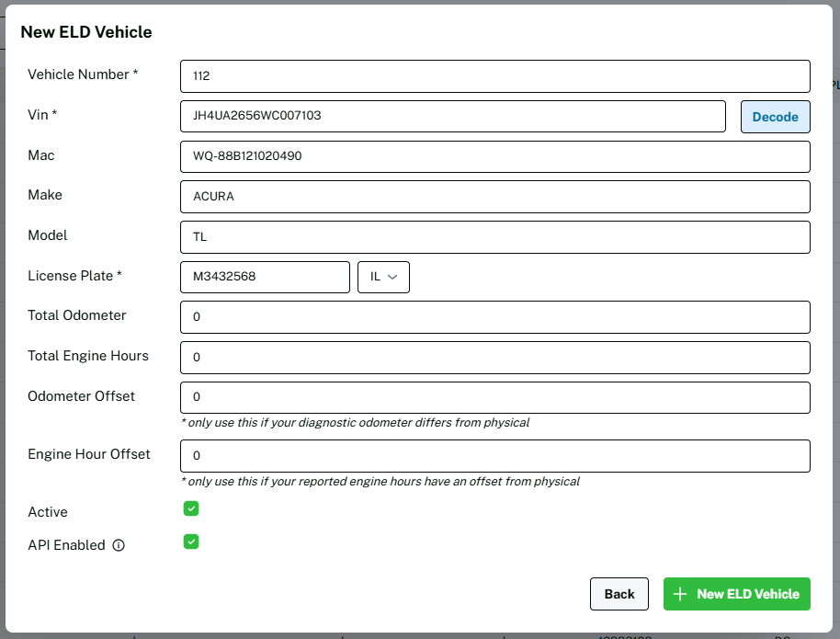Select the Total Engine Hours input
840x639 pixels.
(x=494, y=357)
